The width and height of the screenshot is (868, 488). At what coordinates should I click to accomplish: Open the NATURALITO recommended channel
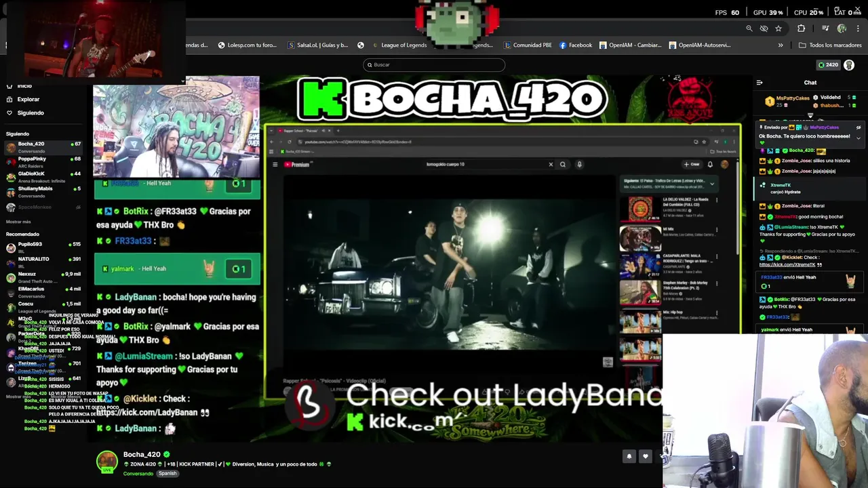point(43,262)
